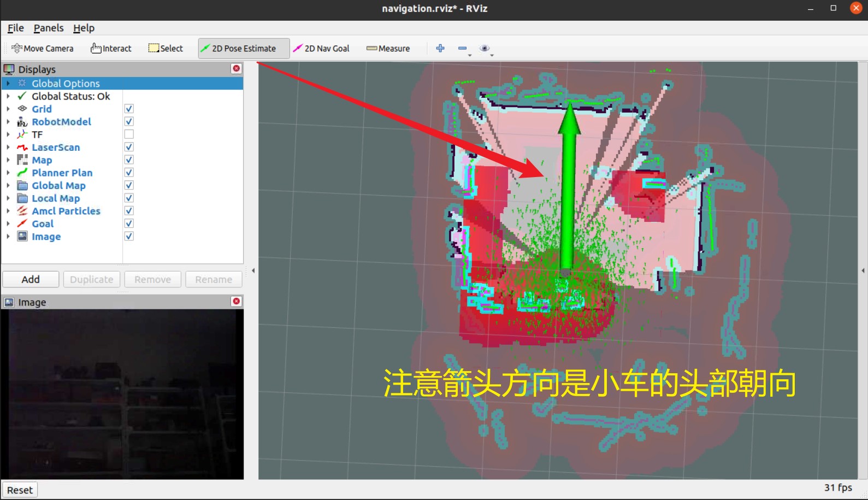Open the Help menu
Image resolution: width=868 pixels, height=500 pixels.
point(84,28)
